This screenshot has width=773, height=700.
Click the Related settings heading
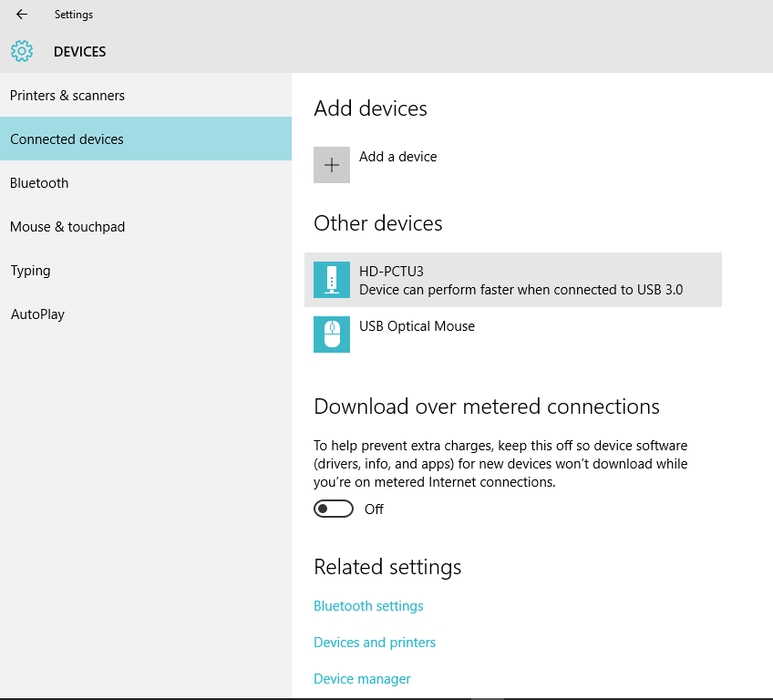[387, 567]
